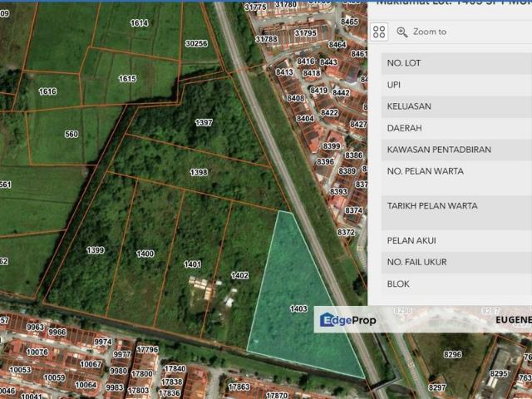Click lot 8419 label on map
The height and width of the screenshot is (399, 532).
click(318, 91)
